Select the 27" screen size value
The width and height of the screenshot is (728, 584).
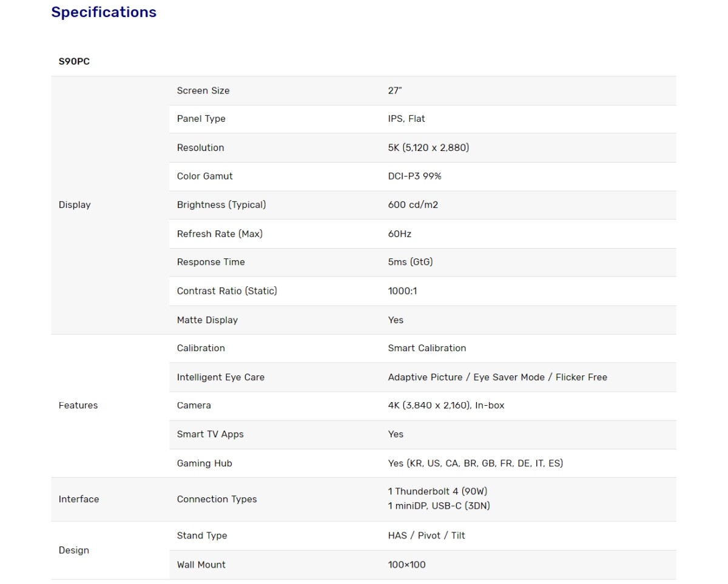click(x=395, y=90)
